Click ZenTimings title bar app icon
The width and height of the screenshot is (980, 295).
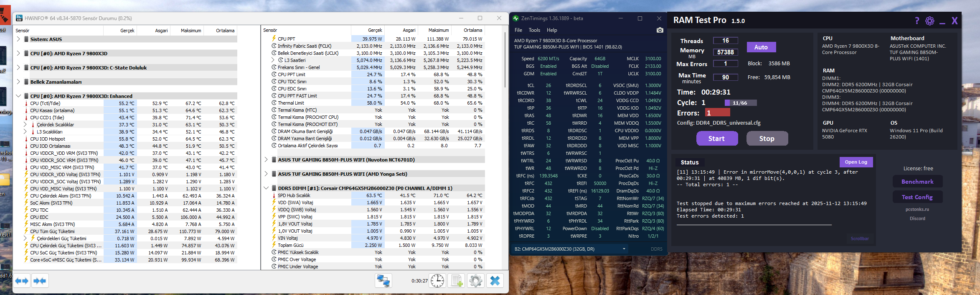[x=515, y=18]
